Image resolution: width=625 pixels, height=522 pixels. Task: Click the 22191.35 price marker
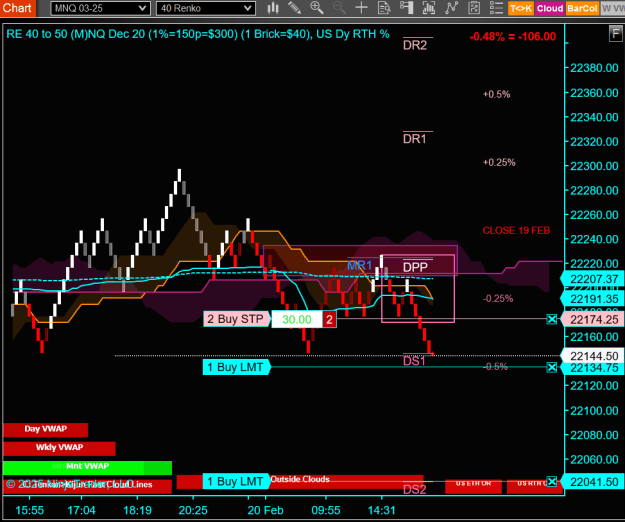point(594,299)
